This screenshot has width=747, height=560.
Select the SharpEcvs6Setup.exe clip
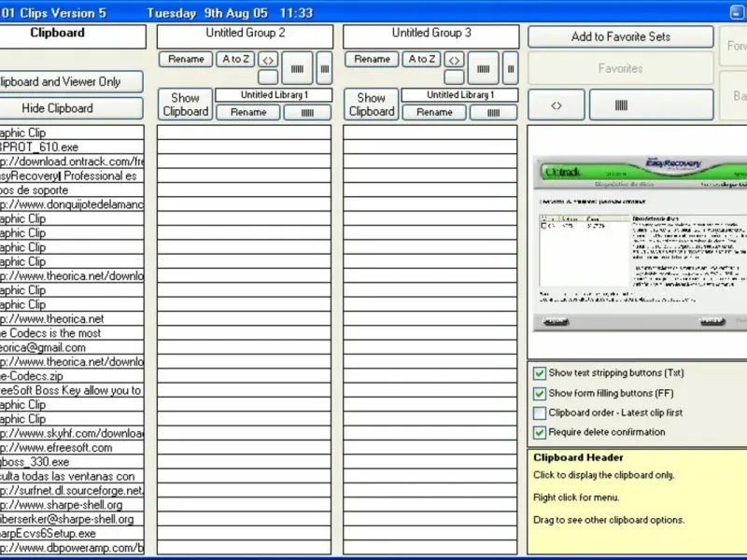tap(72, 533)
